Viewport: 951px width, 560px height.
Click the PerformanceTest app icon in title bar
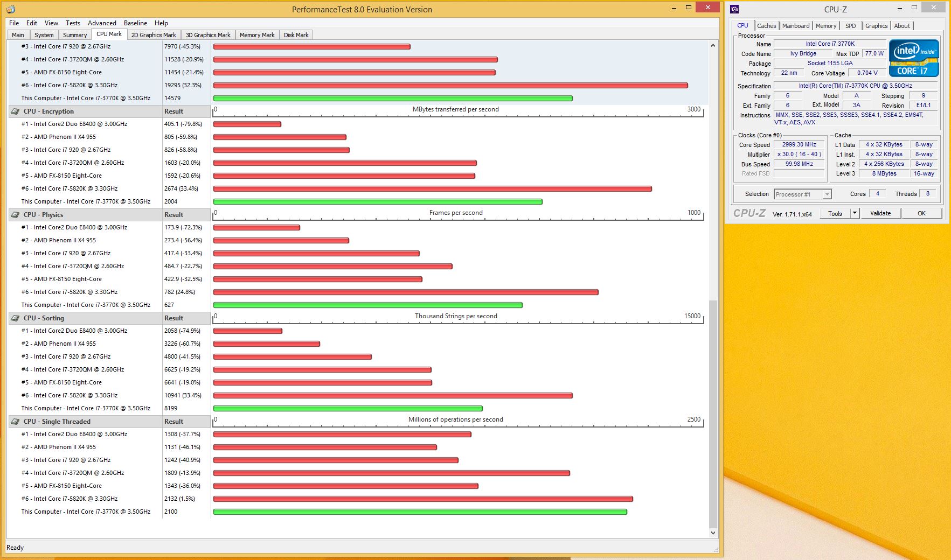coord(11,9)
